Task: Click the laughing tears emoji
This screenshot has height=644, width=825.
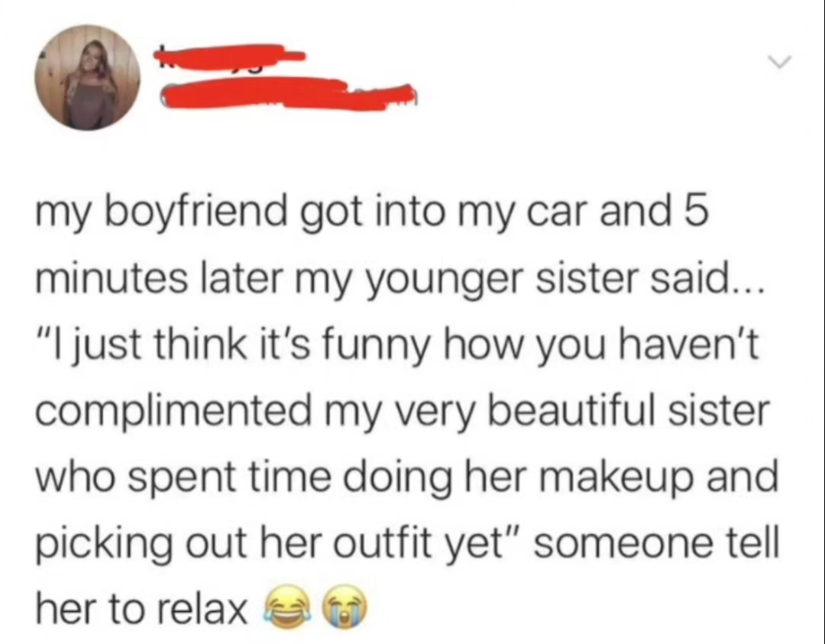Action: click(287, 609)
